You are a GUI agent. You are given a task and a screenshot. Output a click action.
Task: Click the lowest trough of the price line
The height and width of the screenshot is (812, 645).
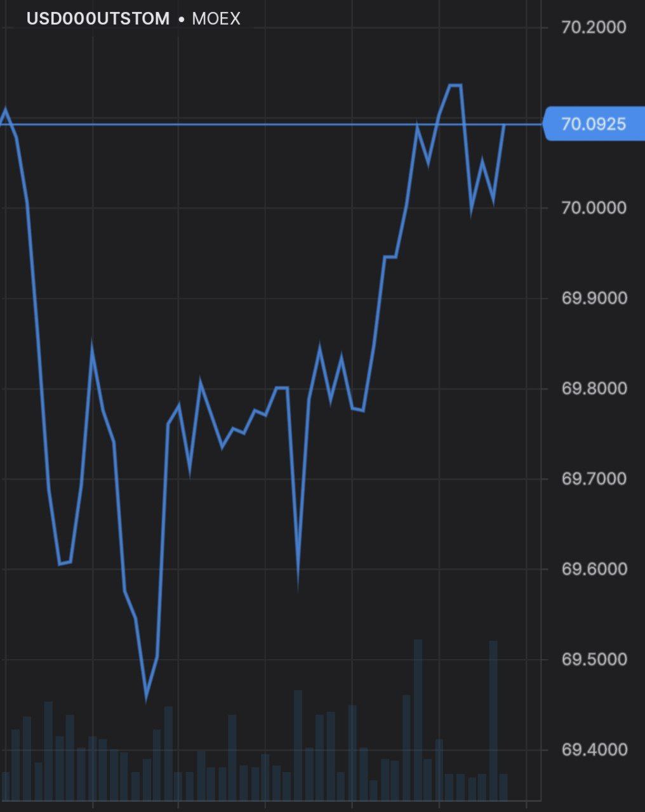coord(146,698)
